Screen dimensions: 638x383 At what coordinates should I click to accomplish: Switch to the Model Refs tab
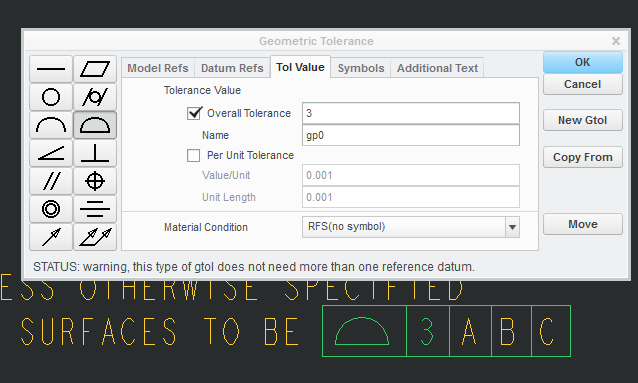pos(158,68)
